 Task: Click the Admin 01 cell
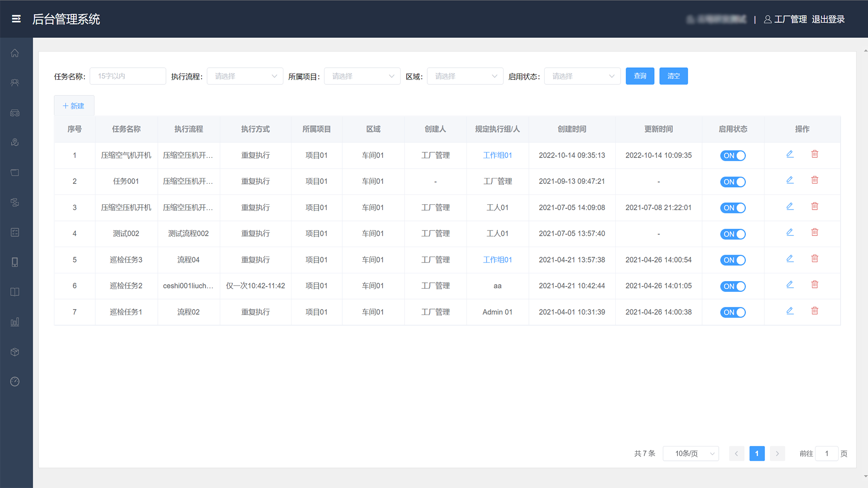click(497, 312)
